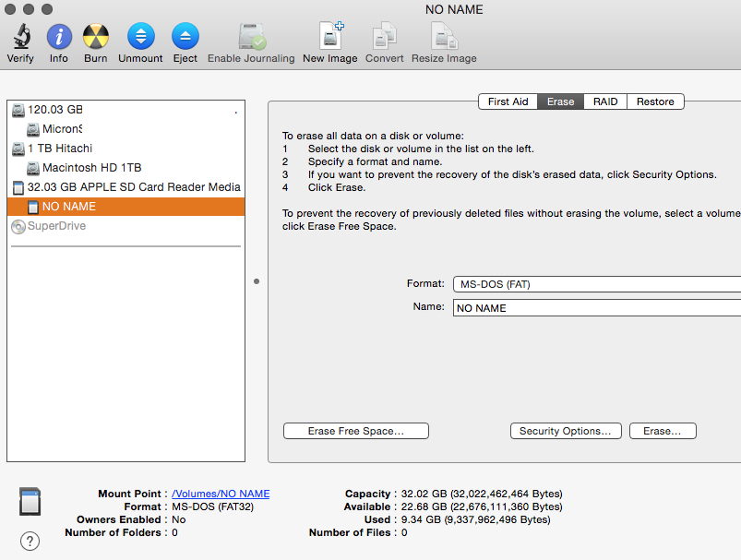The height and width of the screenshot is (560, 741).
Task: Click the SD card icon in info area
Action: [x=30, y=501]
